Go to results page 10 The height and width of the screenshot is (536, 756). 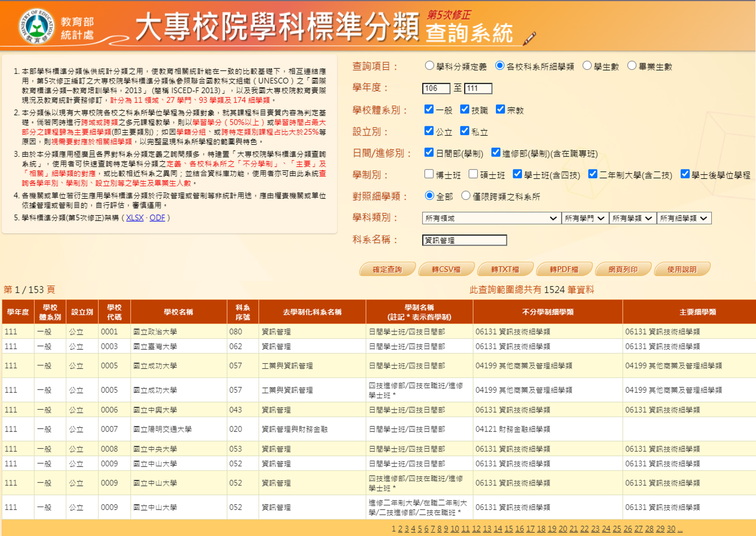coord(454,529)
